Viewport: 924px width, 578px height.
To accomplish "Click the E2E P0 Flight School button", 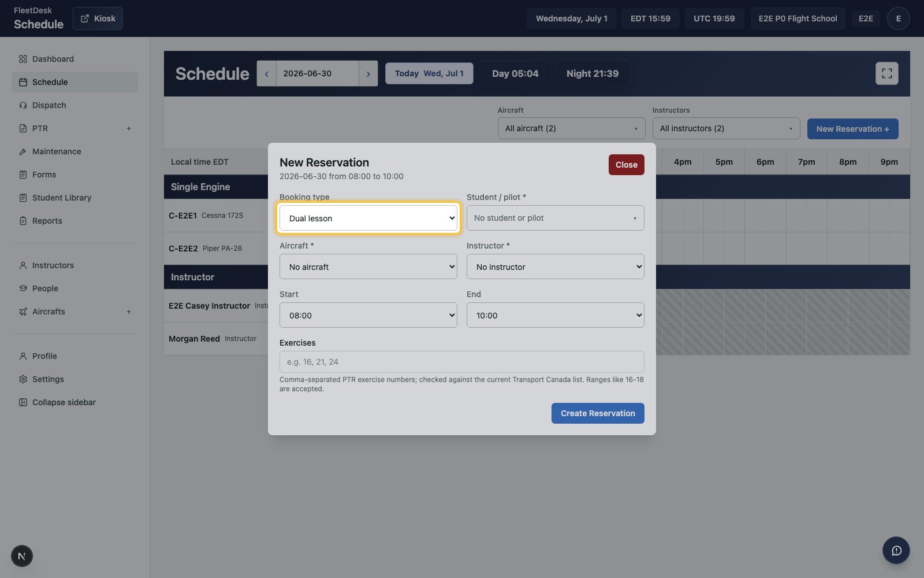I will (x=798, y=18).
